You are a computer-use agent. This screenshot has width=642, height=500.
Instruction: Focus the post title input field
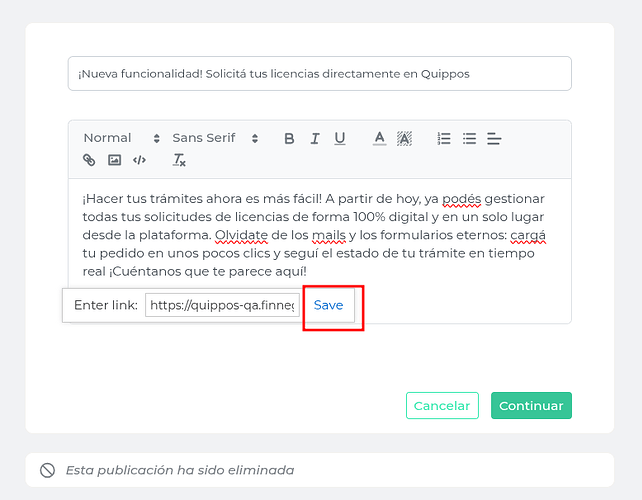coord(319,74)
